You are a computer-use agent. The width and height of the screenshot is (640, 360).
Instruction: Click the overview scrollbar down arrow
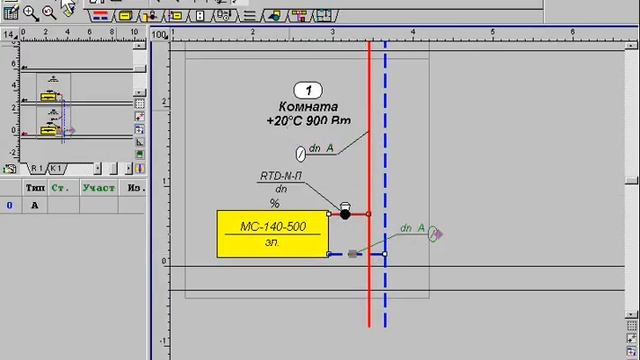(x=140, y=93)
